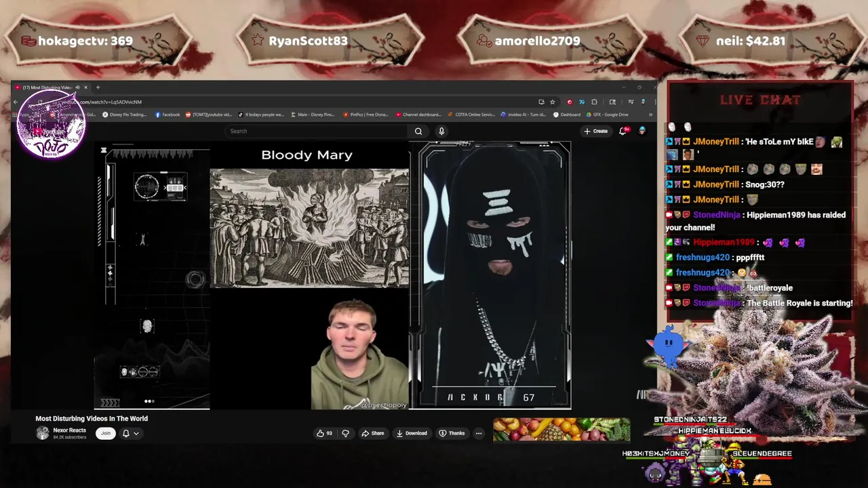
Task: Open the invideo AI bookmark
Action: 523,115
